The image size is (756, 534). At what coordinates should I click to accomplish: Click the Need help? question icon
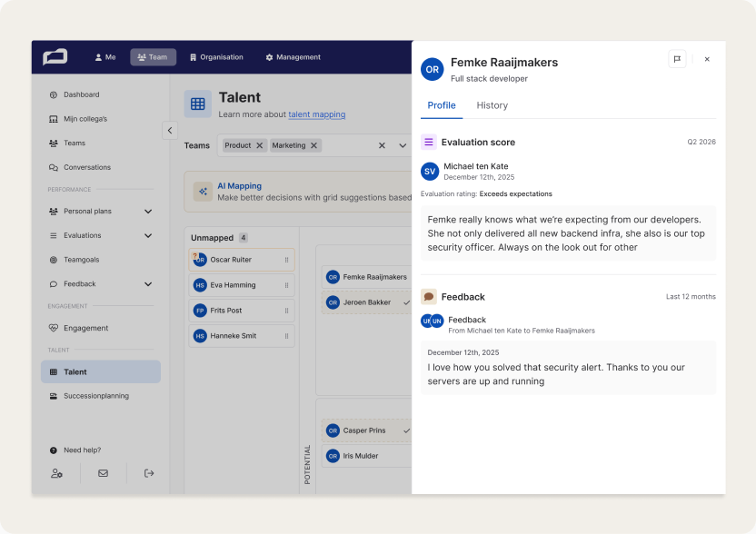[54, 450]
